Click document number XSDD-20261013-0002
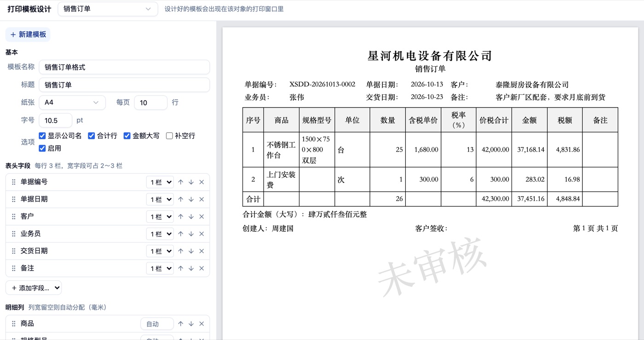This screenshot has width=644, height=340. (x=322, y=85)
